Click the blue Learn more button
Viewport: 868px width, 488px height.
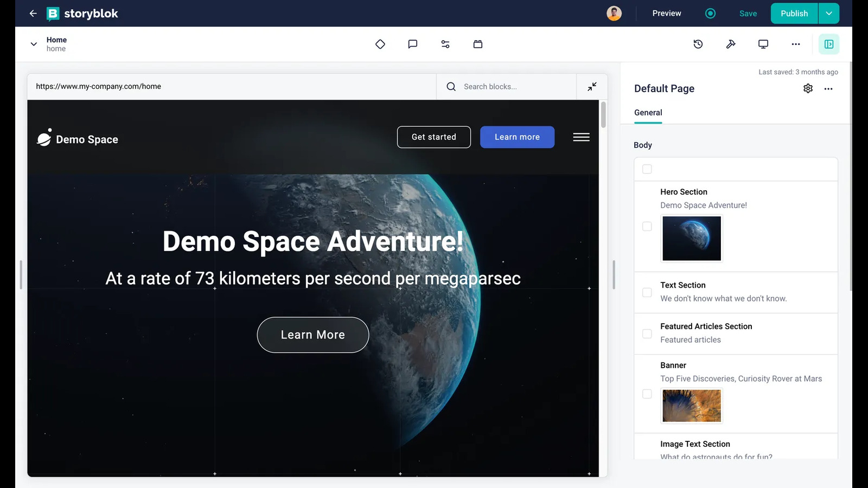pyautogui.click(x=517, y=137)
